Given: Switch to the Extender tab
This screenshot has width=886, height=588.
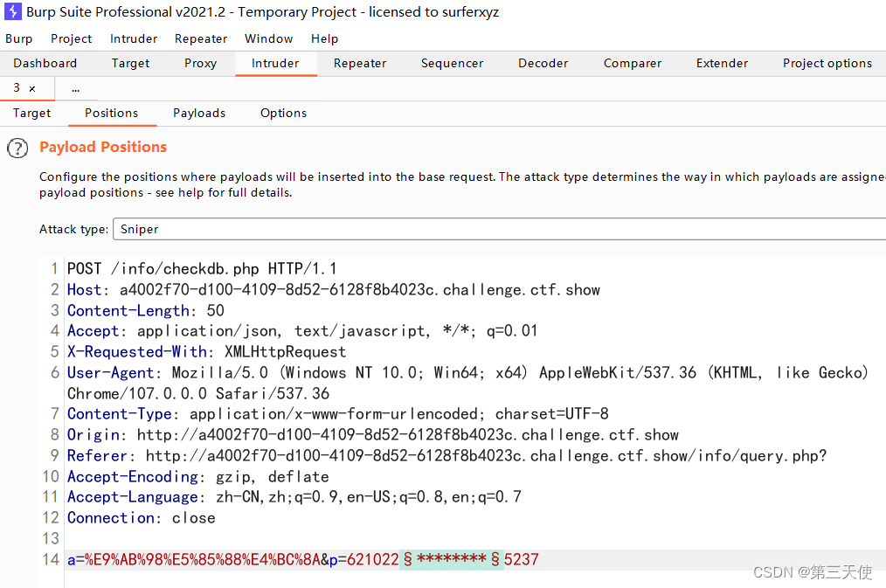Looking at the screenshot, I should (x=722, y=63).
